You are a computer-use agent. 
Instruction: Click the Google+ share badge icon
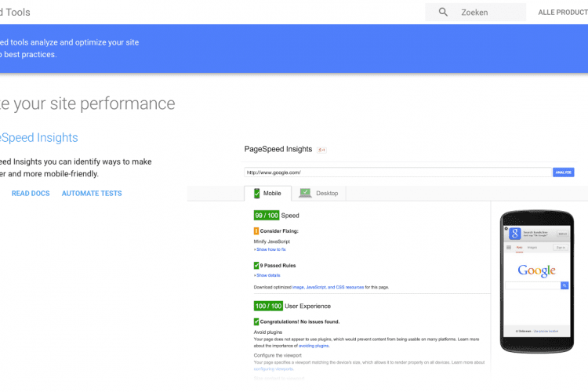(321, 150)
